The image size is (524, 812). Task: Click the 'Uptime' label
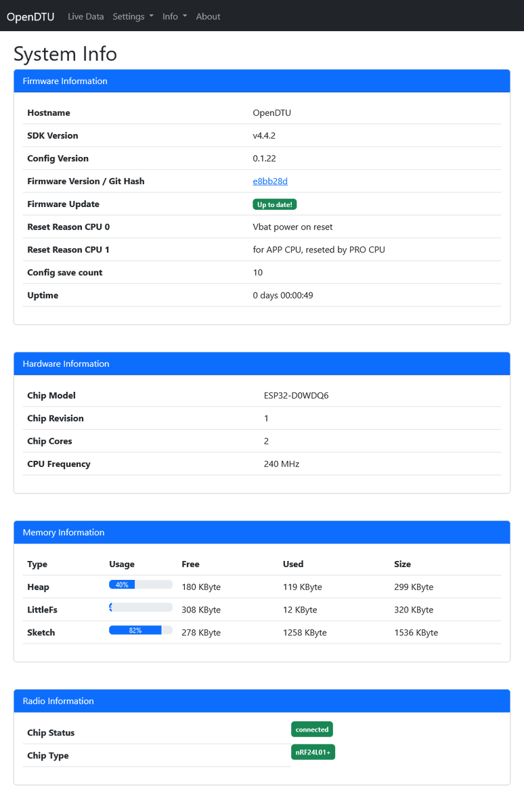[43, 296]
